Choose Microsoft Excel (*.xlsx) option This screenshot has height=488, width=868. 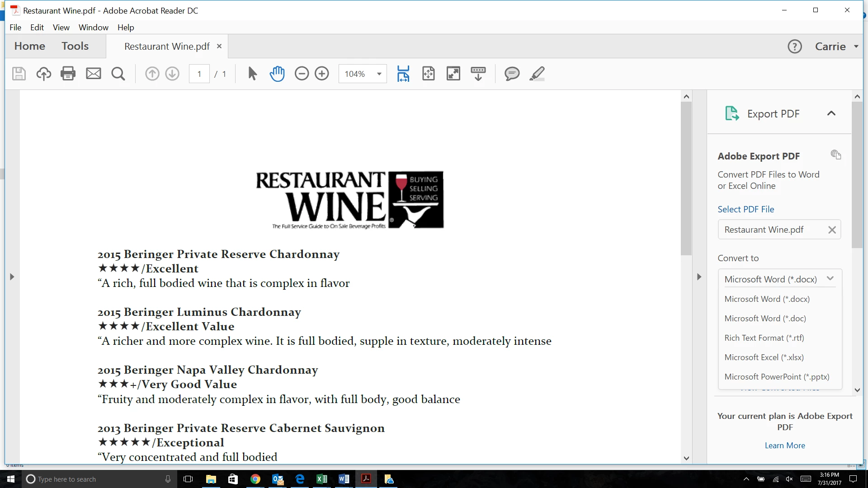tap(764, 357)
